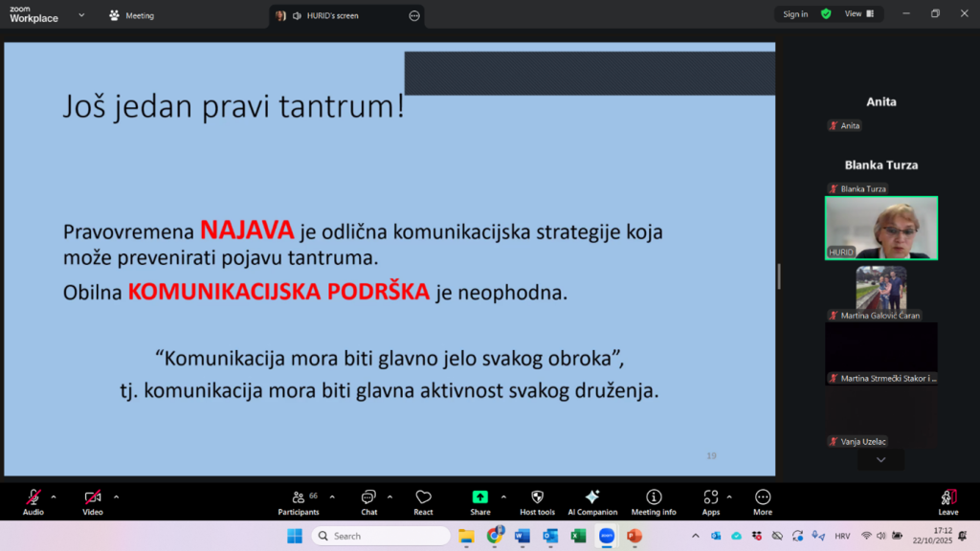Click the green Share screen button
Screen dimensions: 980x551
479,501
